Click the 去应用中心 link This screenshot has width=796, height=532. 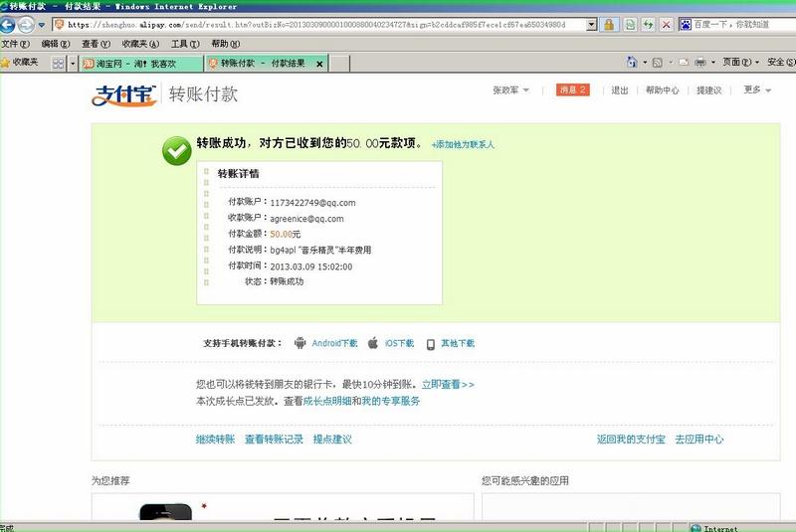coord(699,440)
